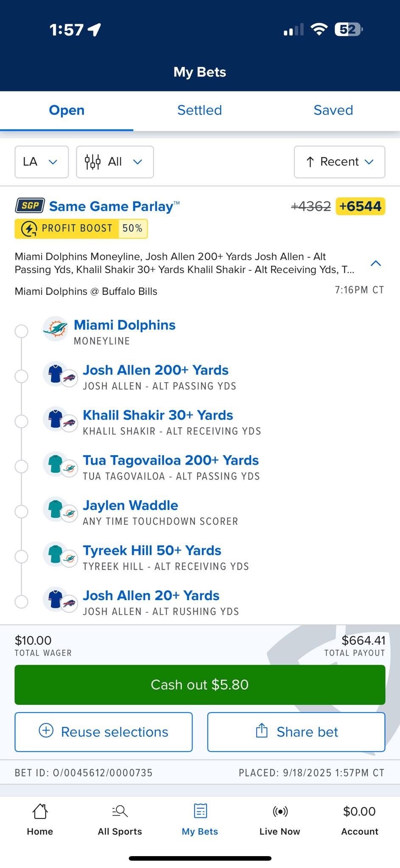Tap the My Bets betslip icon

point(200,811)
